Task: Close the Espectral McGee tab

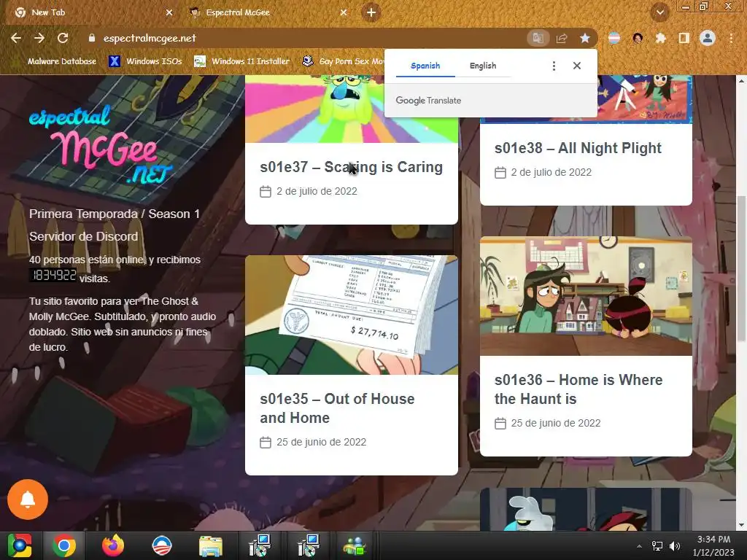Action: point(344,12)
